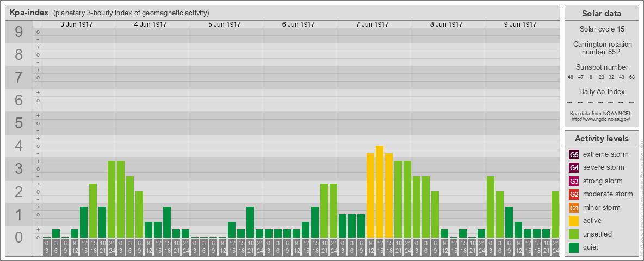
Task: Click the yellow 7 Jun 15-18 bar
Action: (x=388, y=195)
